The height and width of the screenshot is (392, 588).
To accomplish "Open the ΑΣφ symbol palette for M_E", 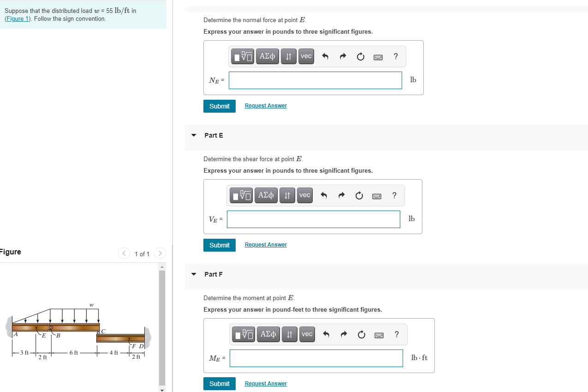I will coord(268,334).
